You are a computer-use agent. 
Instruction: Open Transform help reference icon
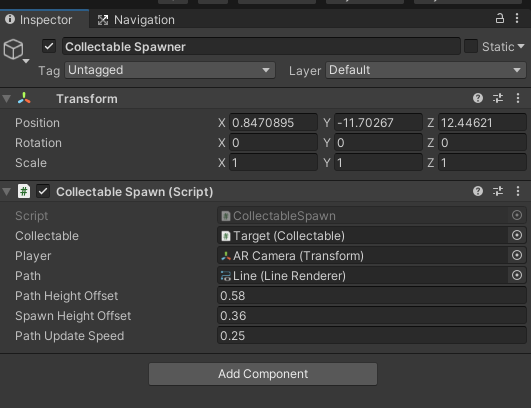(x=478, y=98)
